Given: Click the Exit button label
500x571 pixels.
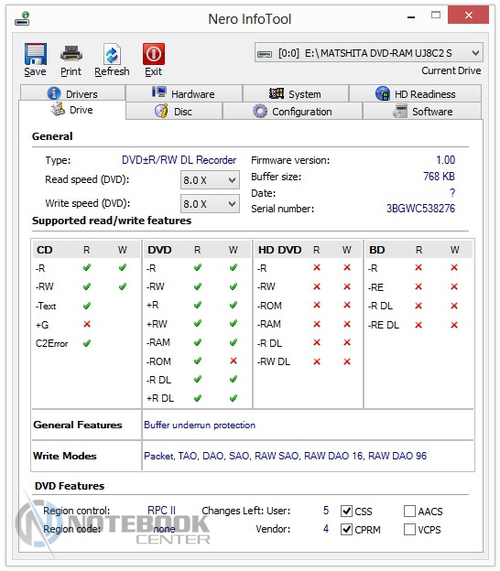Looking at the screenshot, I should click(153, 71).
